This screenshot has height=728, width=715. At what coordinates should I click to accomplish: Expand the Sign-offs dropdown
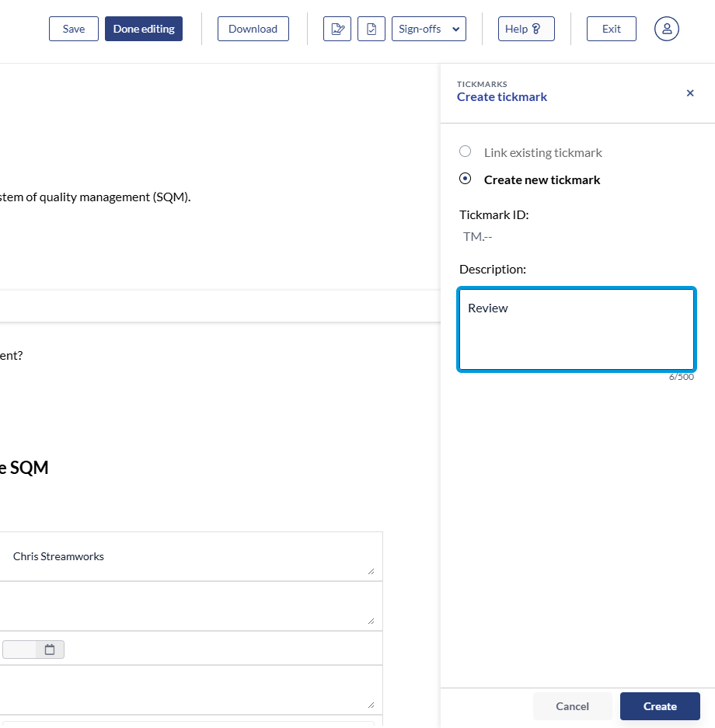[x=429, y=29]
